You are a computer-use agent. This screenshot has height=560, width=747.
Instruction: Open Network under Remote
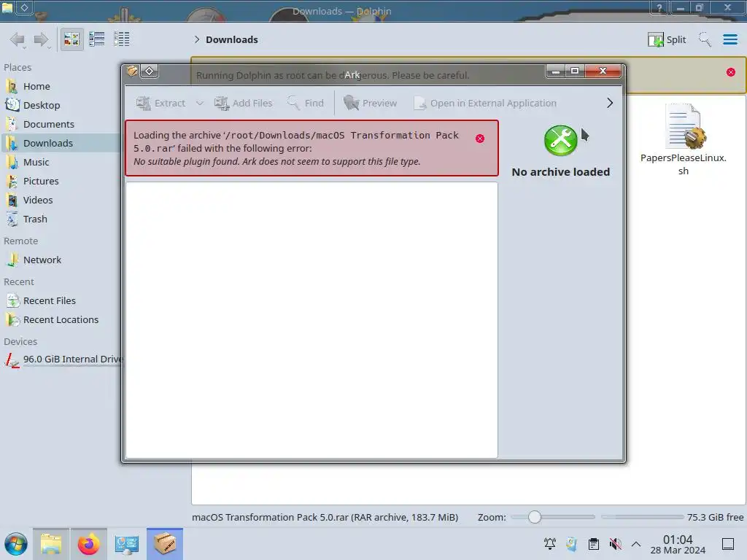click(x=60, y=260)
